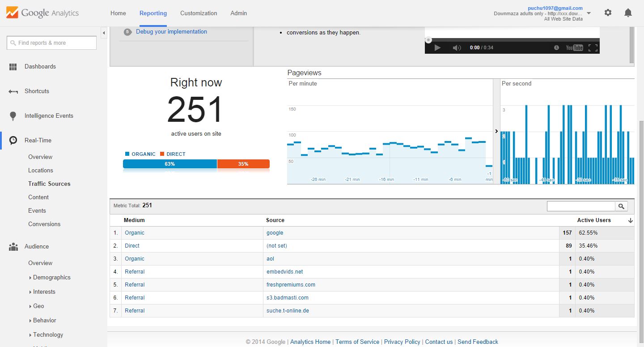
Task: Click the s3.badmasti.com source link
Action: click(x=288, y=298)
